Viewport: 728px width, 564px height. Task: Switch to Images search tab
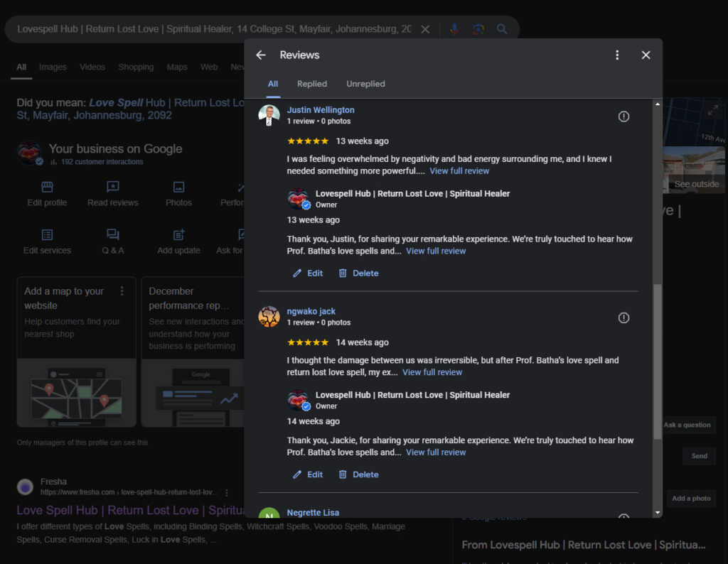53,67
